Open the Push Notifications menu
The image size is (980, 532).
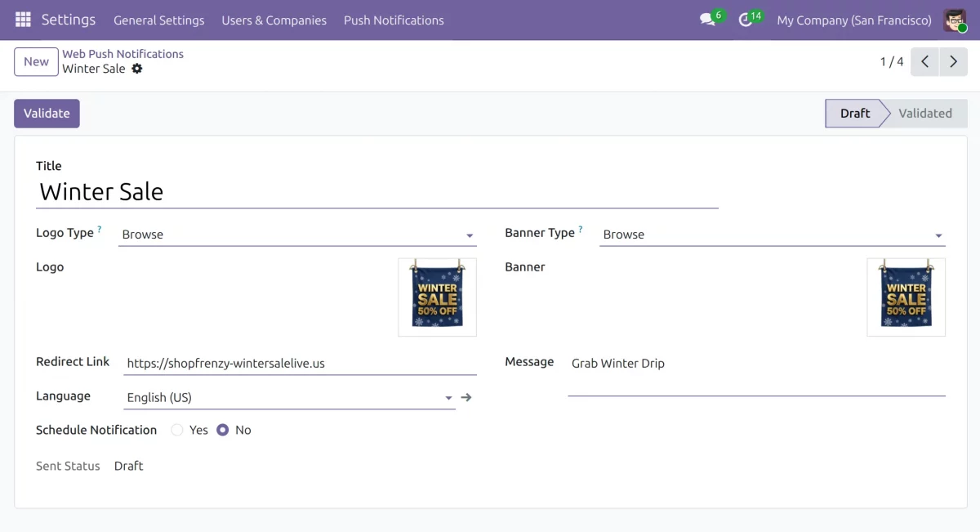coord(394,20)
